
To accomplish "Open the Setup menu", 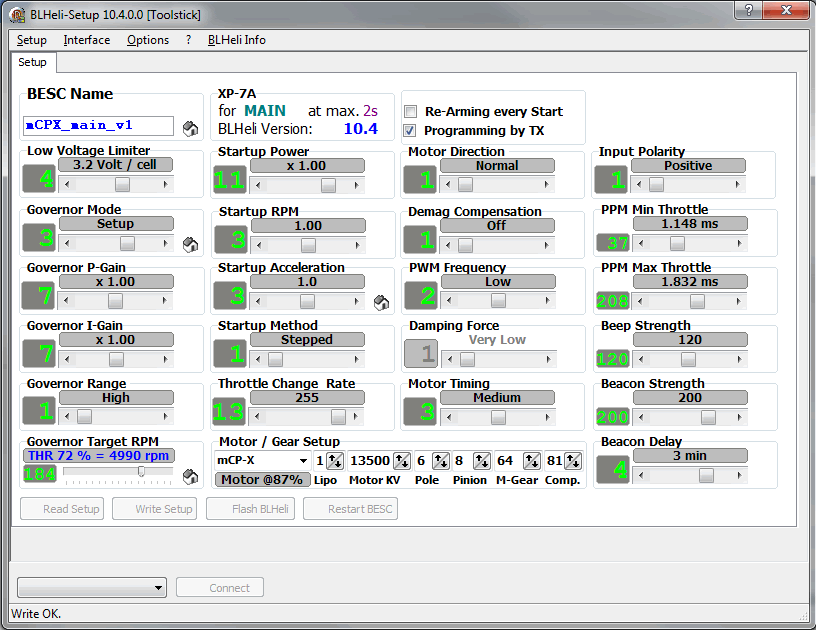I will [32, 40].
